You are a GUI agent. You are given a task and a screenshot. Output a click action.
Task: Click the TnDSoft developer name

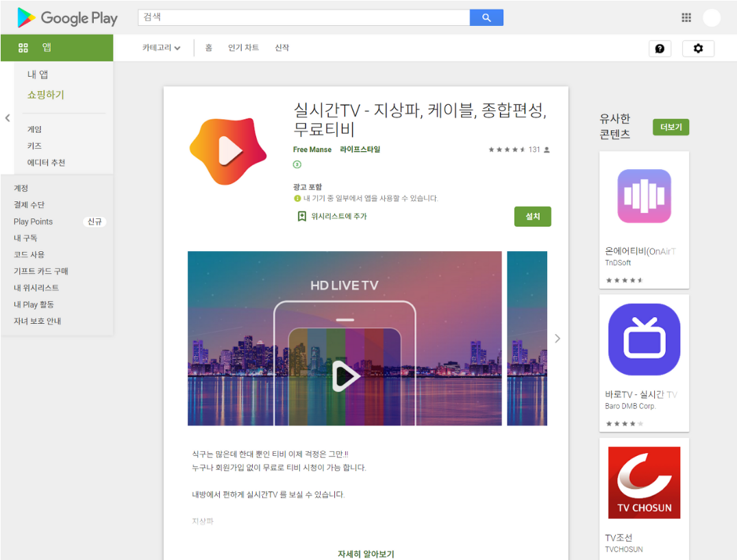pyautogui.click(x=618, y=263)
